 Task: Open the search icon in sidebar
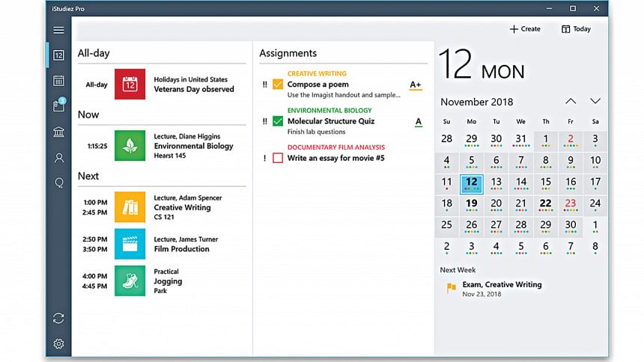58,184
